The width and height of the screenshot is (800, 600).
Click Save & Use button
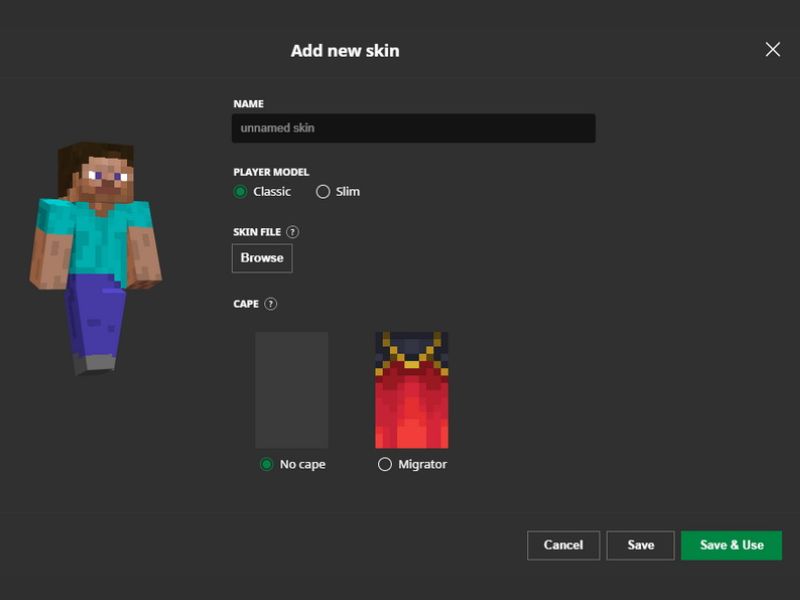[x=732, y=545]
